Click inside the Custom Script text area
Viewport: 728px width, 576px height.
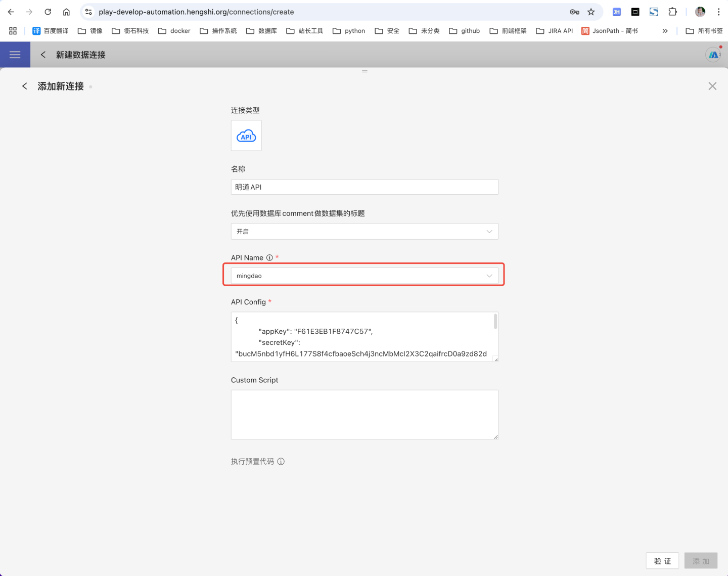[x=364, y=414]
